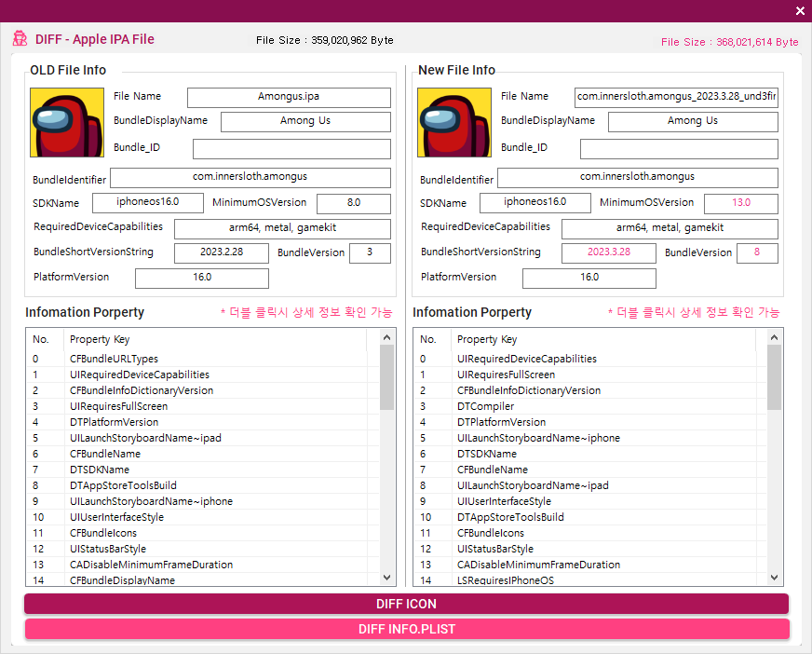Select CFBundleURLTypes in old list
Screen dimensions: 812x654
(x=204, y=359)
